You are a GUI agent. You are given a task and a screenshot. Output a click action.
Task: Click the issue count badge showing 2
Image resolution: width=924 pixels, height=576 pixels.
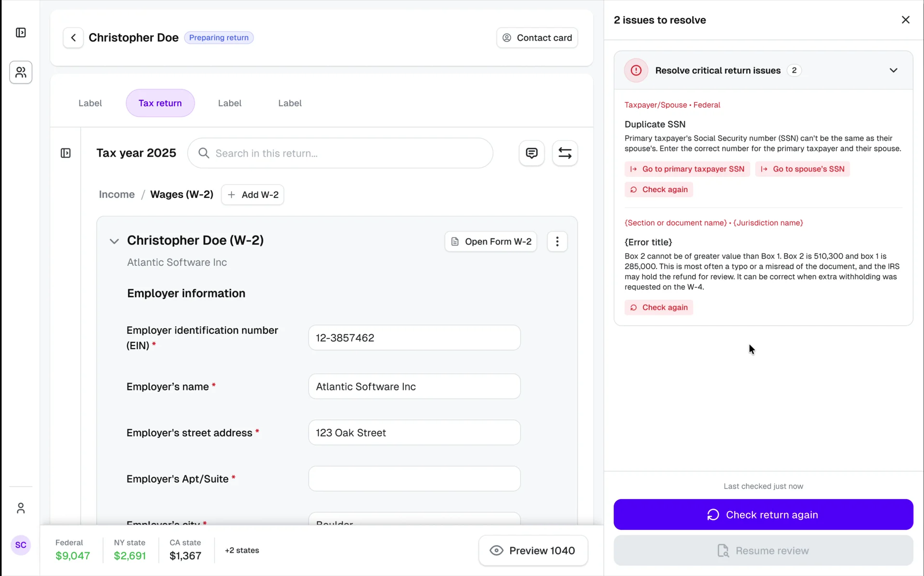point(794,70)
